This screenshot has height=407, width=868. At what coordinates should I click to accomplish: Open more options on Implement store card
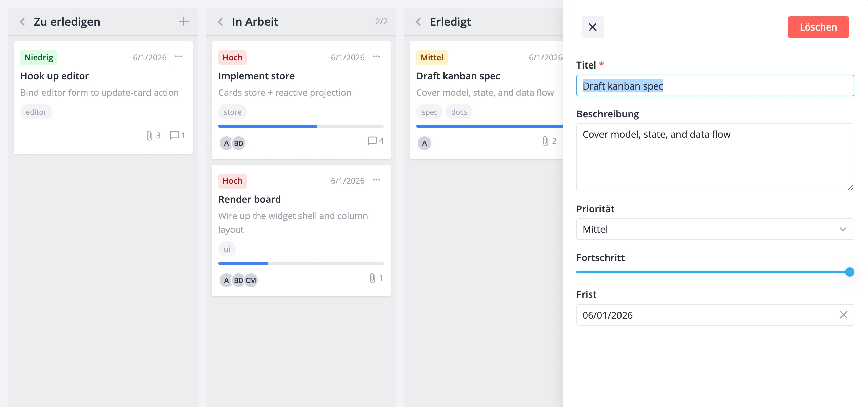376,57
